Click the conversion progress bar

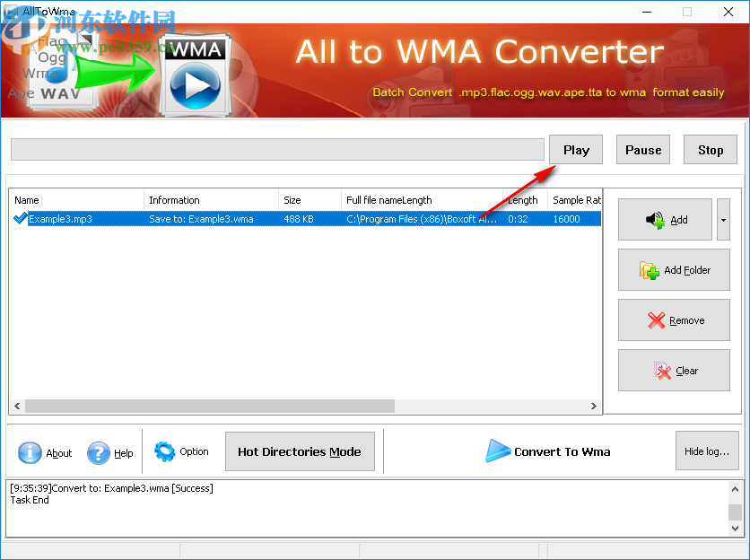pyautogui.click(x=277, y=149)
